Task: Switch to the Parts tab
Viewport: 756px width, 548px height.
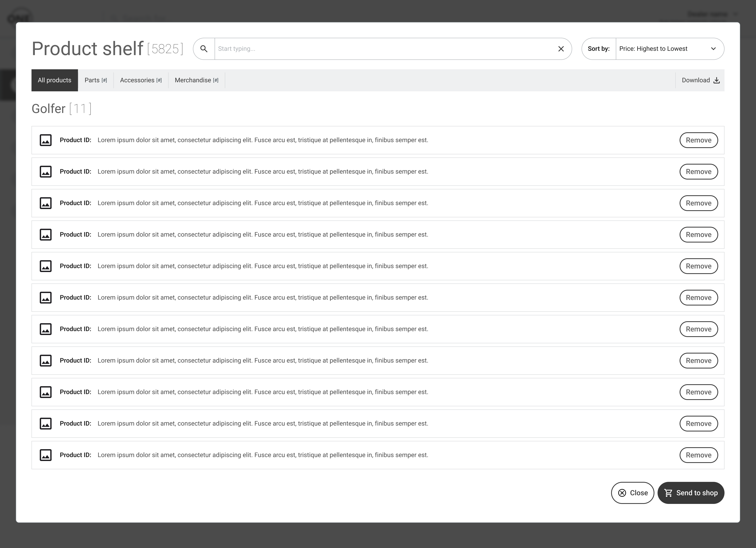Action: [96, 80]
